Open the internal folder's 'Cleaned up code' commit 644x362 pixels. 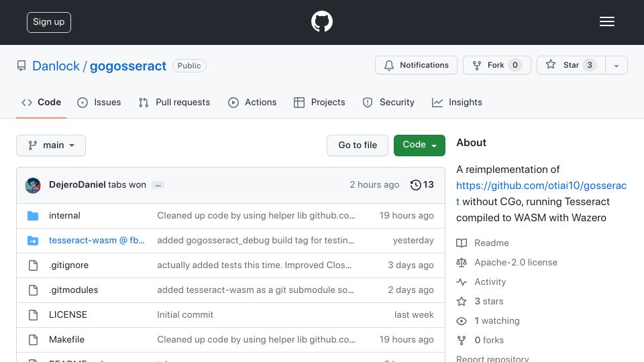pyautogui.click(x=256, y=215)
